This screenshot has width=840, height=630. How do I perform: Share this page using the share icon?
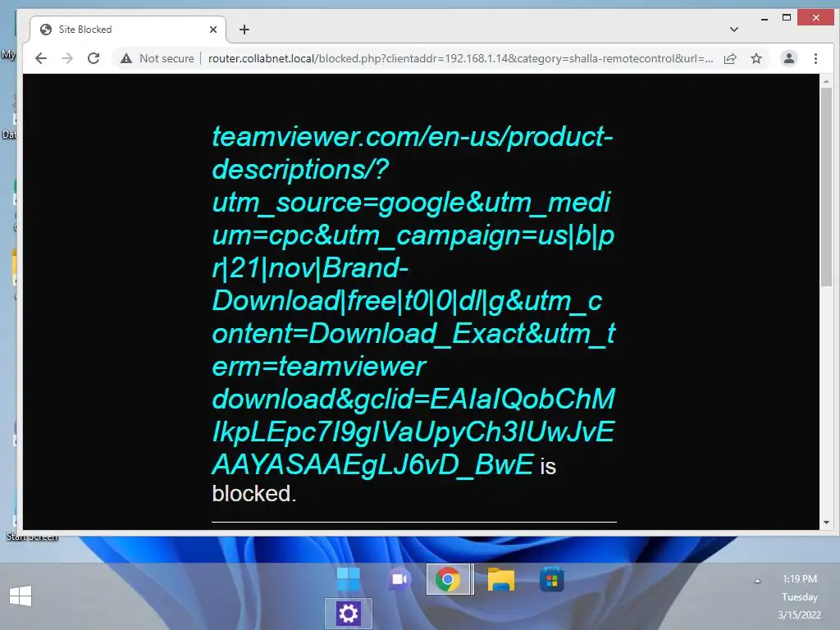[x=730, y=58]
